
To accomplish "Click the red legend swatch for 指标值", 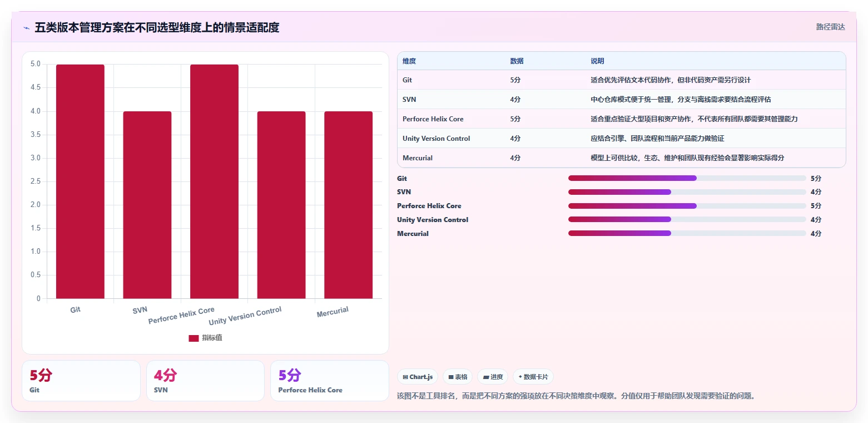I will (194, 338).
